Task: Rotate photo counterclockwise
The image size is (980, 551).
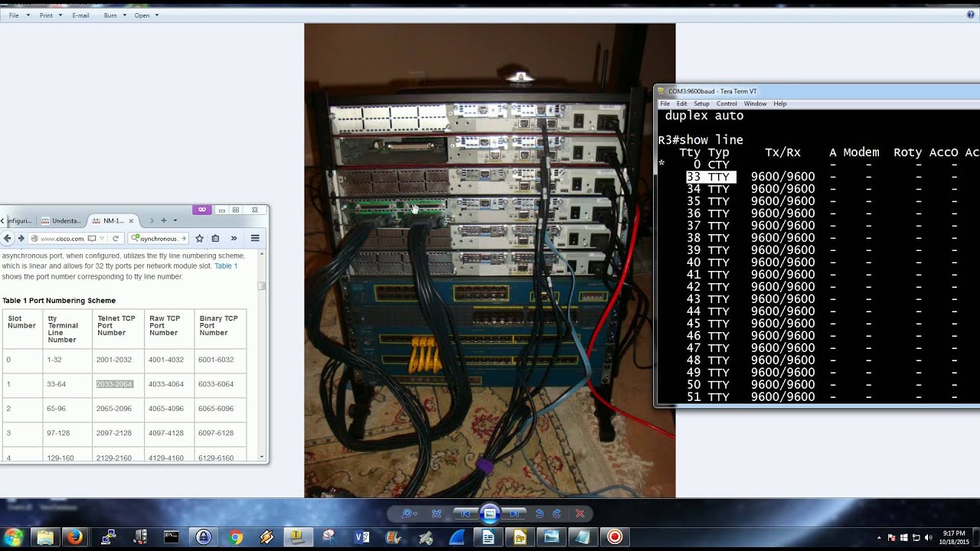Action: point(539,514)
